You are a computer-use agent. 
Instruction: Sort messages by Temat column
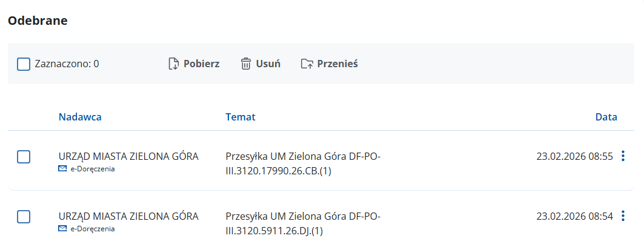pos(241,117)
